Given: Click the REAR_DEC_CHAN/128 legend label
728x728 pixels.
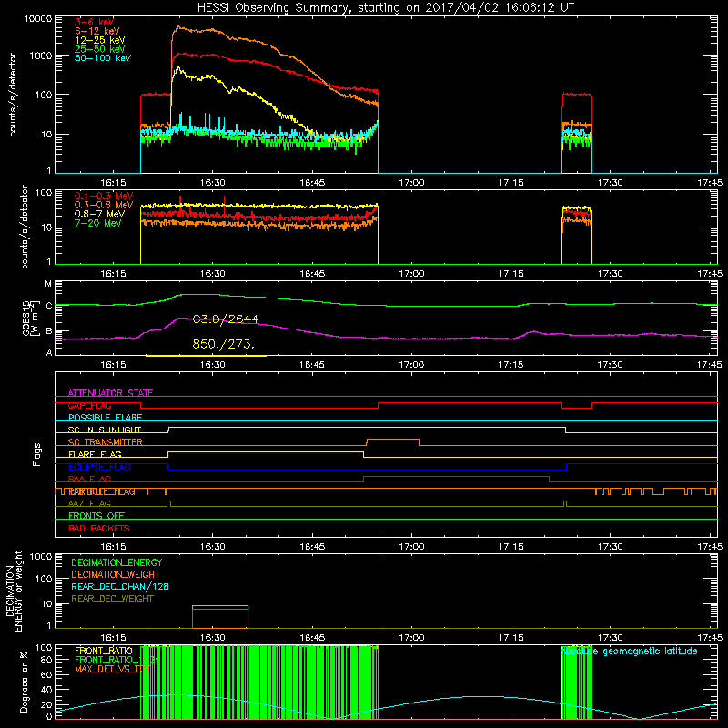Looking at the screenshot, I should (120, 586).
